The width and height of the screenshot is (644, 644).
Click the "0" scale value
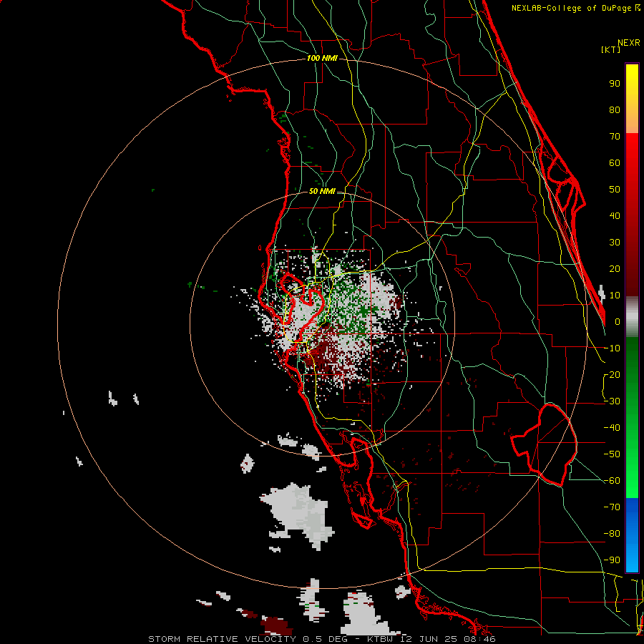tap(618, 321)
